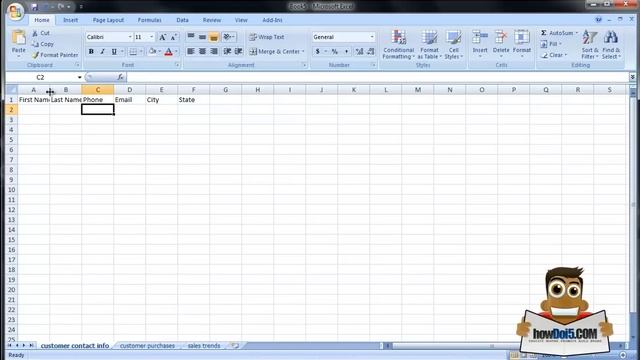Open the Calibri font name dropdown
This screenshot has height=360, width=640.
tap(130, 37)
